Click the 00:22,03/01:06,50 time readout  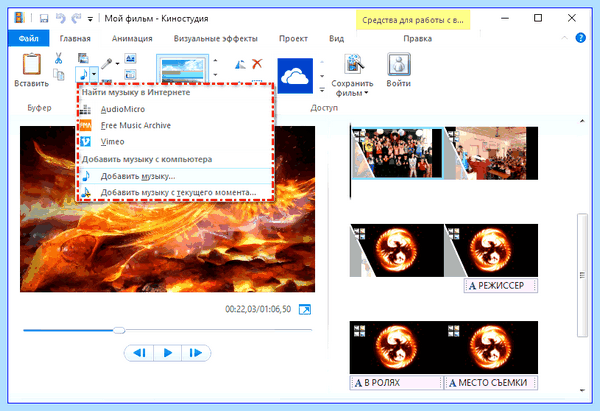[258, 309]
